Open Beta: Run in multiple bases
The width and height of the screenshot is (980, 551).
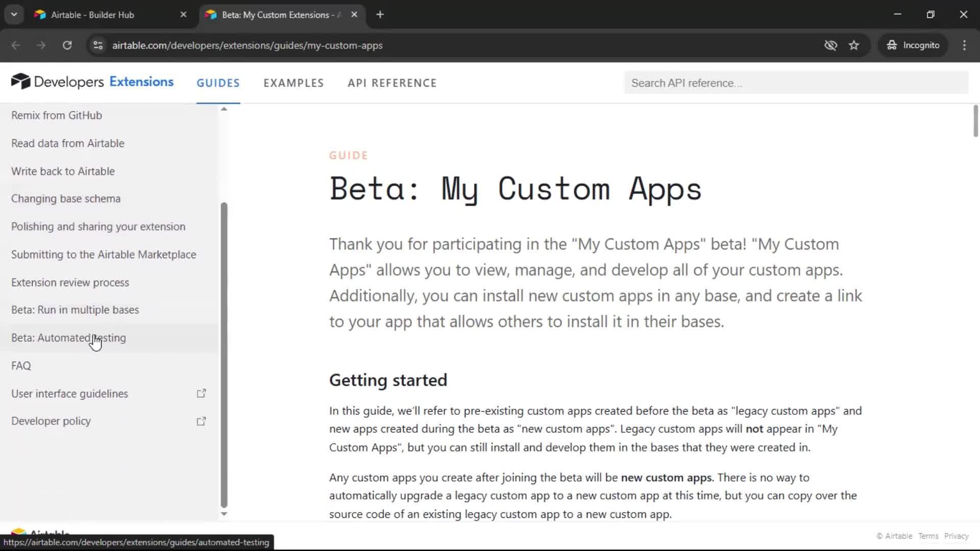[75, 310]
